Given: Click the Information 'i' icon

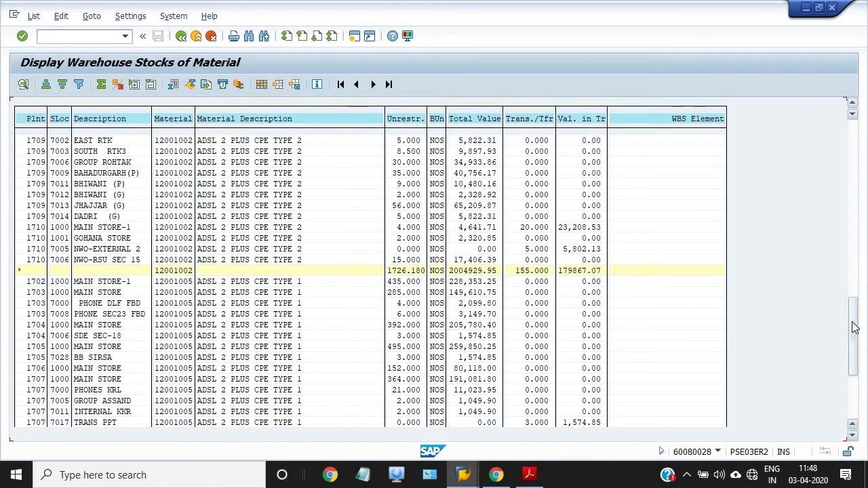Looking at the screenshot, I should (317, 84).
